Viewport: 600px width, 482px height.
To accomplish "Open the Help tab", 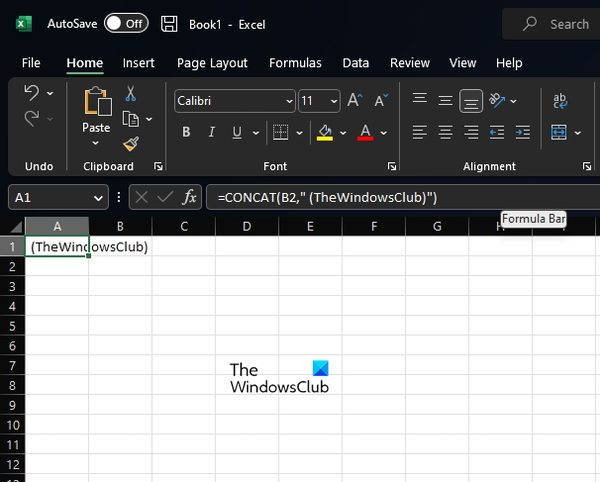I will (509, 63).
